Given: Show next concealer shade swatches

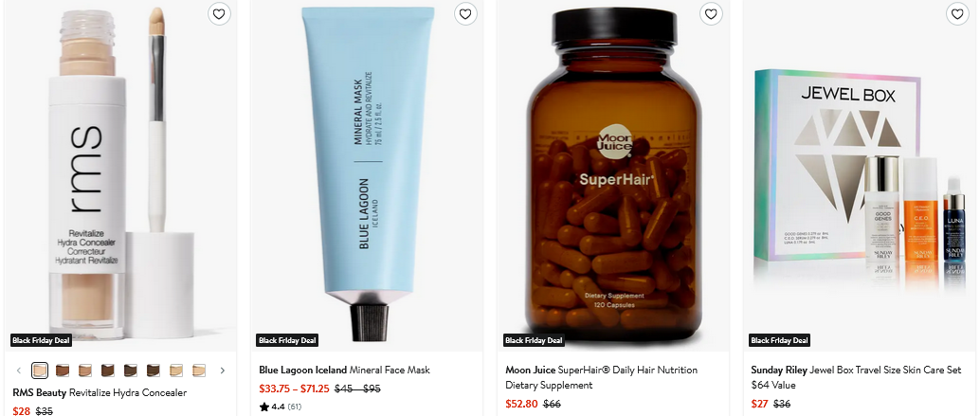Looking at the screenshot, I should click(223, 371).
